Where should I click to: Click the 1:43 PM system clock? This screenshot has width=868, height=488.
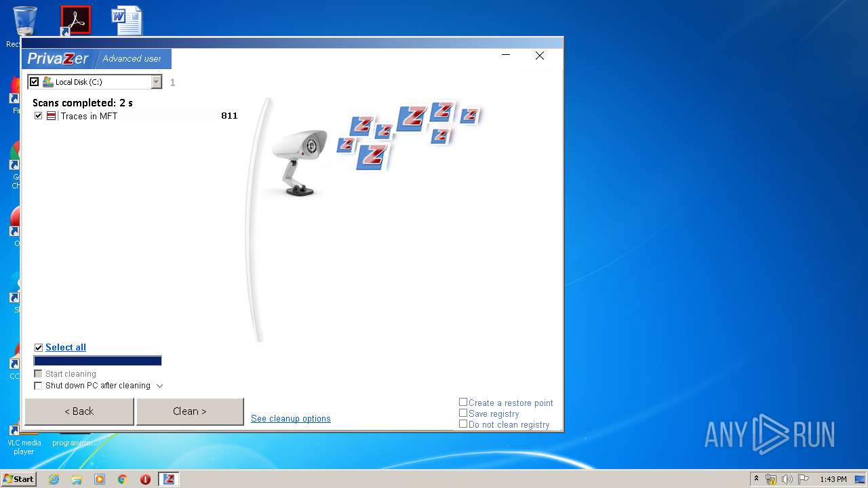[x=833, y=479]
